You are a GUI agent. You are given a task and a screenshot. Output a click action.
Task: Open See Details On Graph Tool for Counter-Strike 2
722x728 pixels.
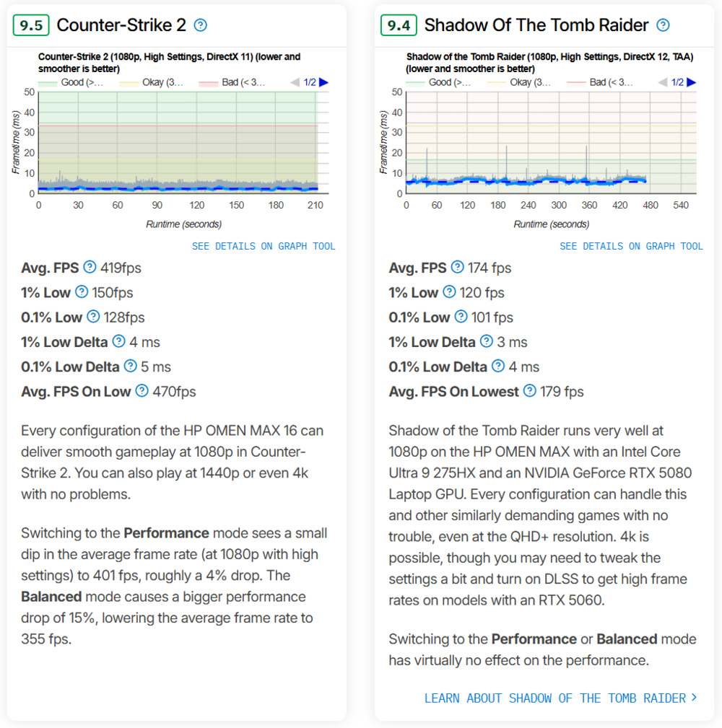(264, 246)
